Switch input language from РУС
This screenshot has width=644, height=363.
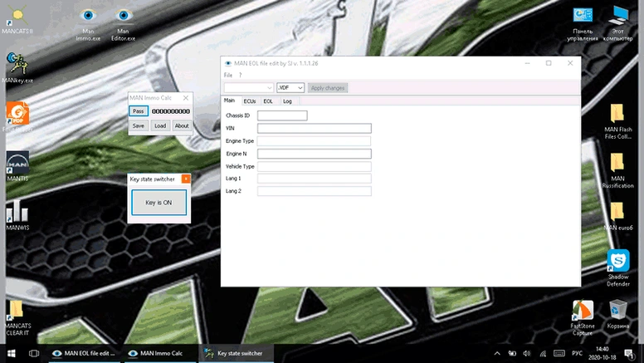[x=577, y=353]
